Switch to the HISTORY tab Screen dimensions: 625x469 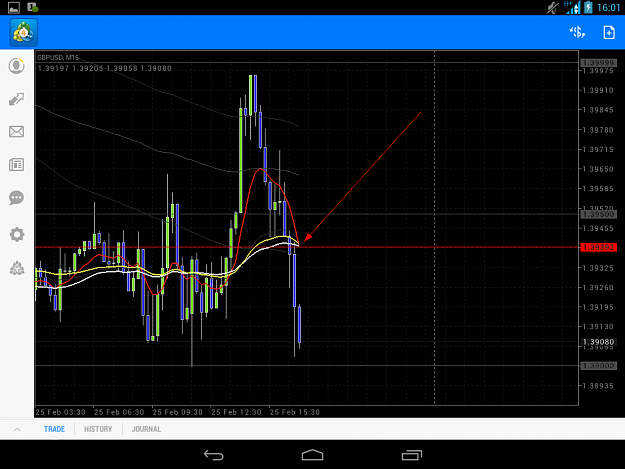point(98,429)
